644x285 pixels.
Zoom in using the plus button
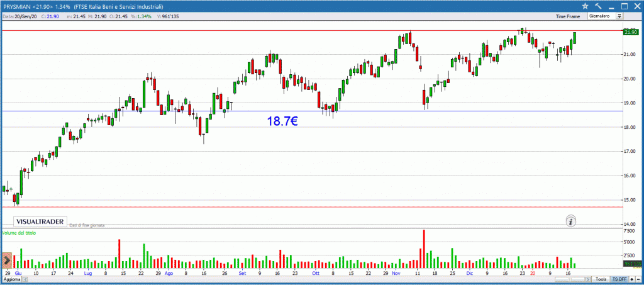(x=631, y=279)
